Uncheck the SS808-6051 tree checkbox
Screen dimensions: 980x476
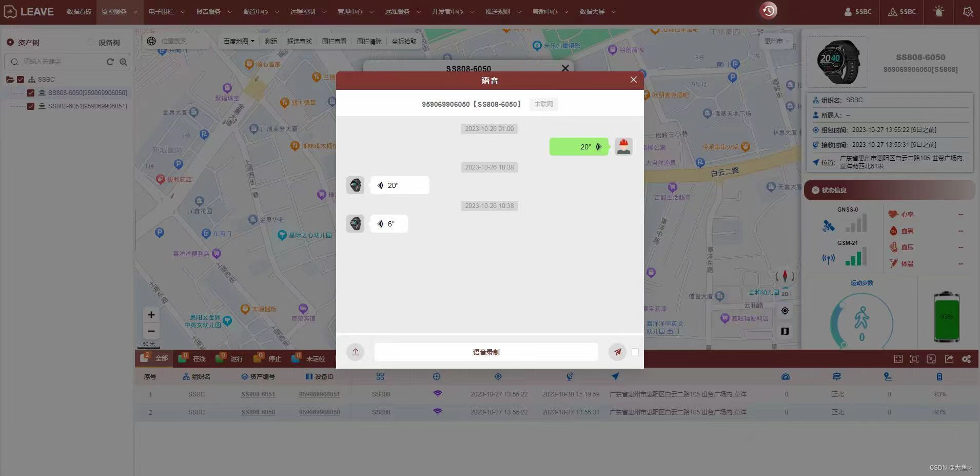pos(31,106)
